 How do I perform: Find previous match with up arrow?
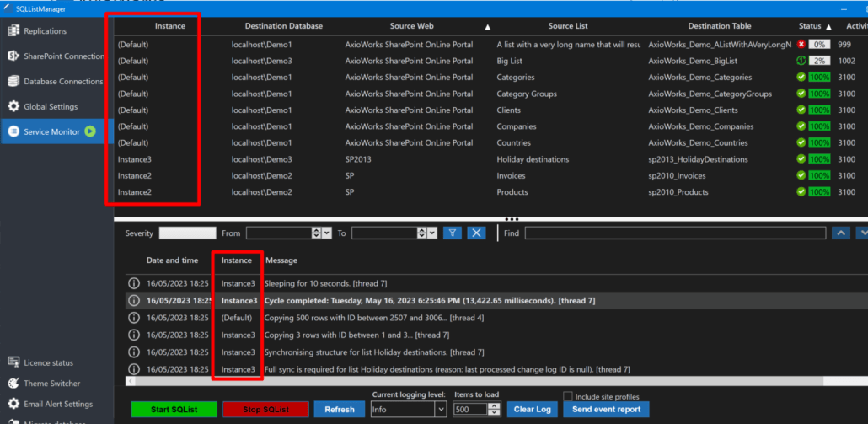click(841, 233)
